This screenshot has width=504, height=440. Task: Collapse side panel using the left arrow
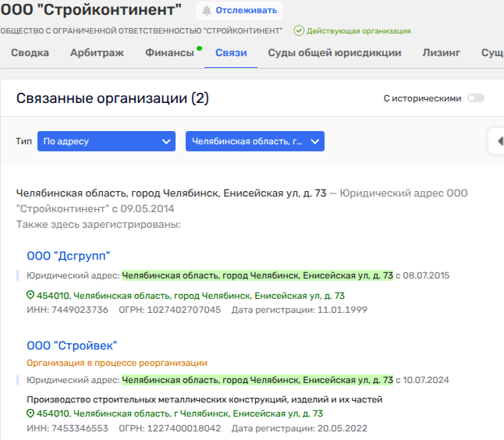(x=499, y=140)
